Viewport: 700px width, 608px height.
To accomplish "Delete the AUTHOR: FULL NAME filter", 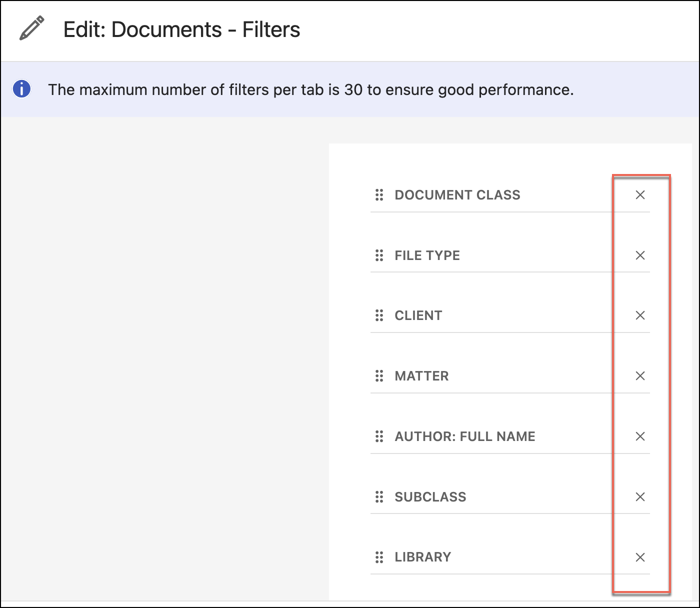I will point(640,436).
